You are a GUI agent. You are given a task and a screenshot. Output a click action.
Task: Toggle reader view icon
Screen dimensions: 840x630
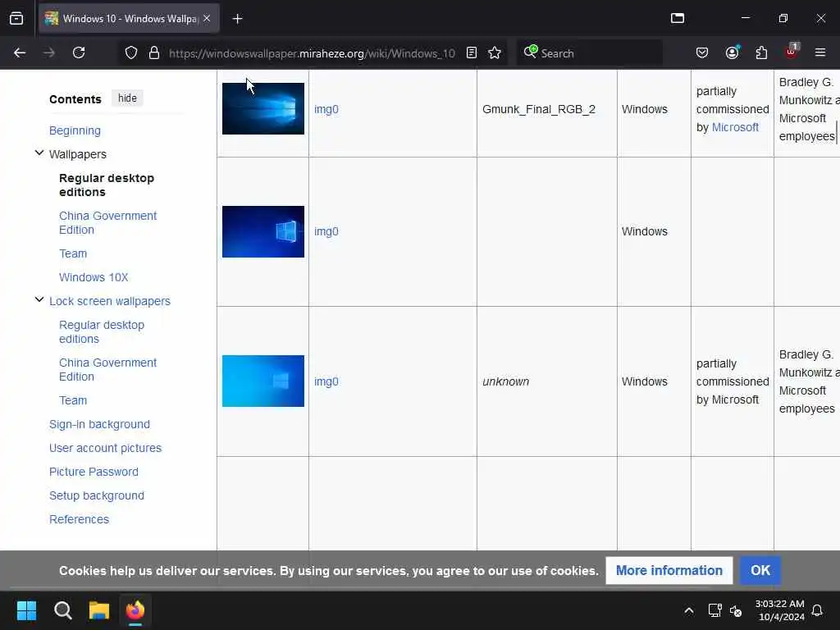click(472, 52)
